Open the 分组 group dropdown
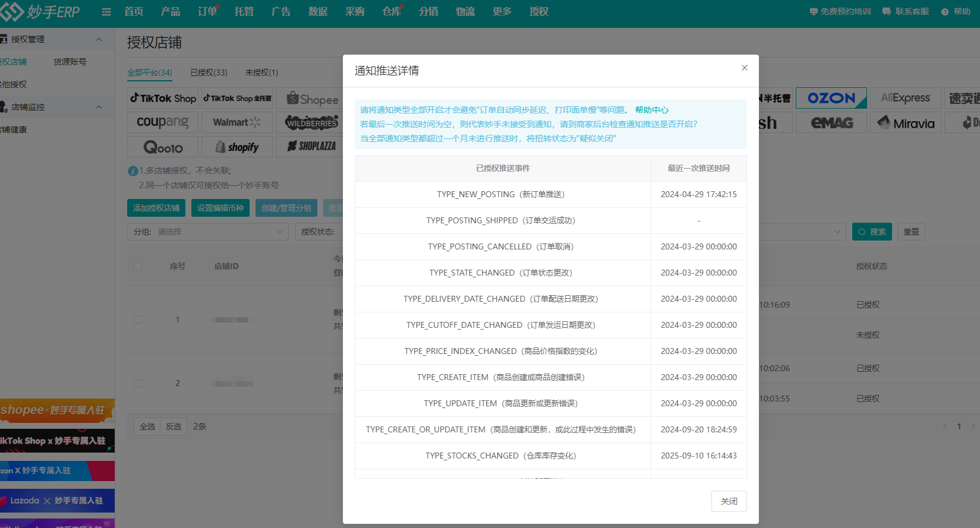Image resolution: width=980 pixels, height=528 pixels. 207,232
